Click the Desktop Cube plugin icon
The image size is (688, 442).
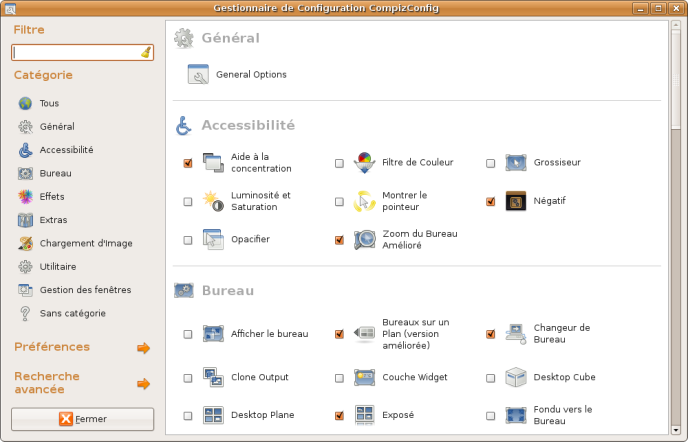pos(516,377)
